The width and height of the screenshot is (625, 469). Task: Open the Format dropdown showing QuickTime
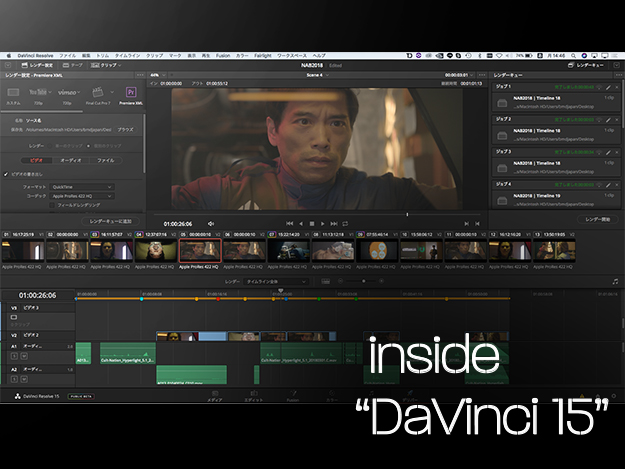[82, 187]
